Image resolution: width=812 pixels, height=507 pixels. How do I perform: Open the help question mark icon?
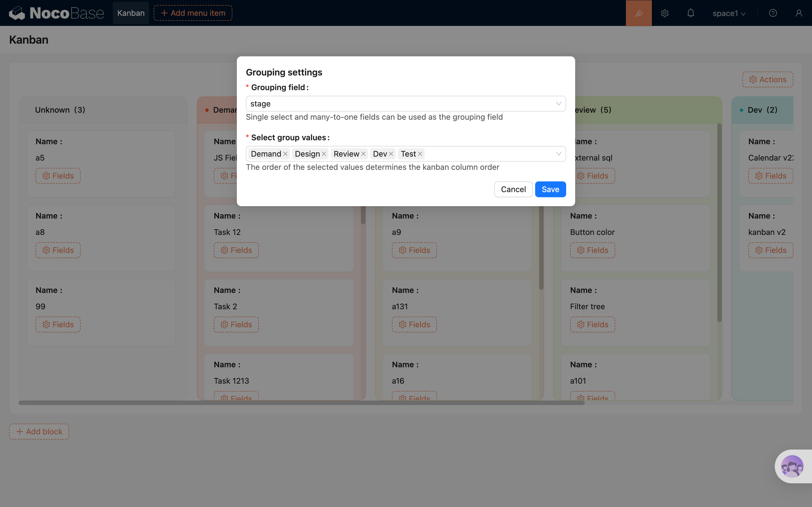[773, 13]
